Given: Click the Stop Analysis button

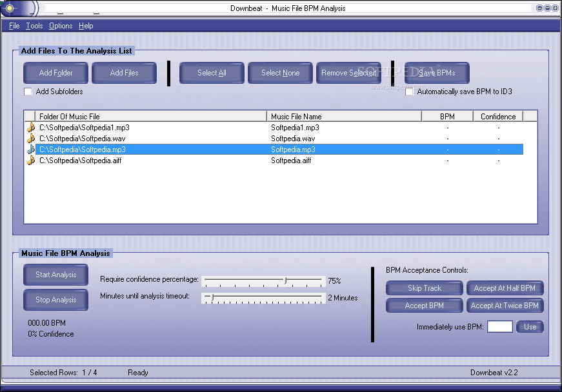Looking at the screenshot, I should click(55, 300).
